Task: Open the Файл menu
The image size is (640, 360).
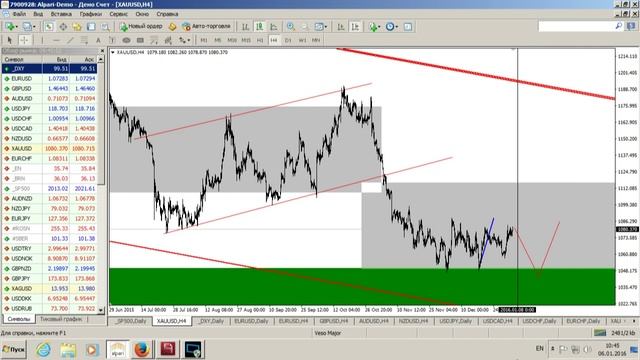Action: [19, 14]
